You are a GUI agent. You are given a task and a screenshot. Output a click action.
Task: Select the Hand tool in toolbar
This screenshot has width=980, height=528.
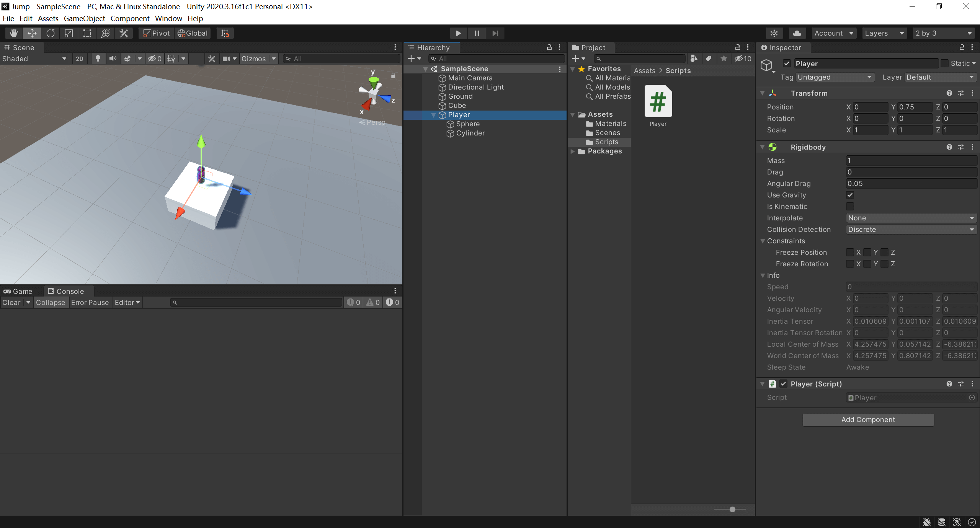[14, 33]
